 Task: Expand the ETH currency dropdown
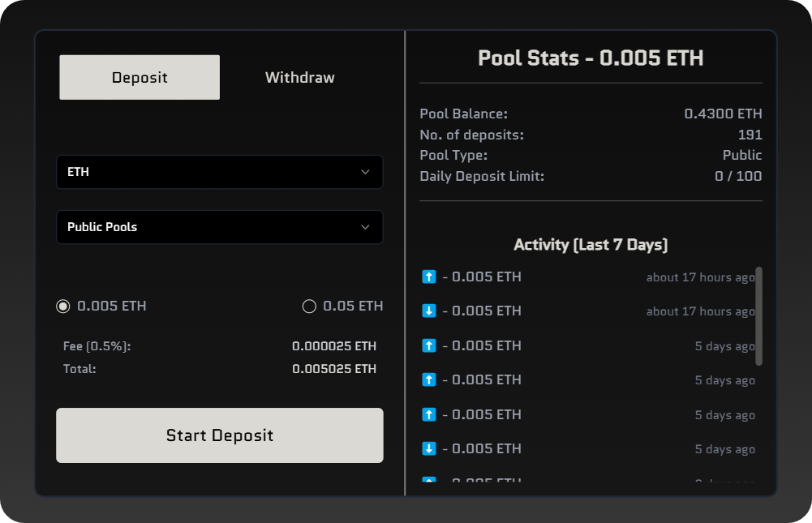pos(219,172)
